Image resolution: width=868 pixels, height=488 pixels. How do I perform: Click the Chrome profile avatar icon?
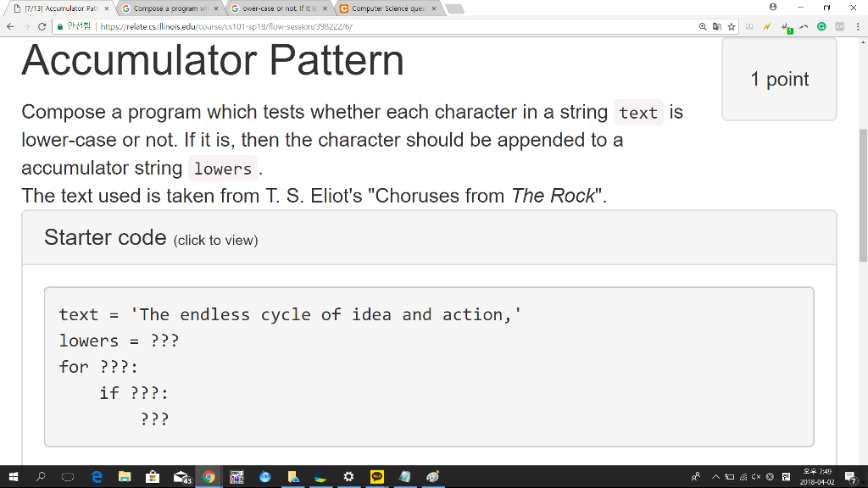click(773, 8)
